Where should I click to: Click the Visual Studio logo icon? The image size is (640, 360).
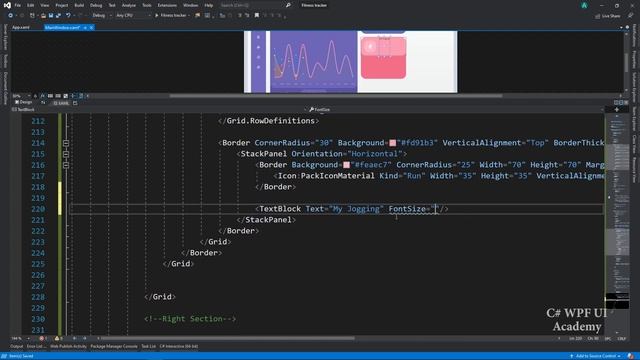7,5
